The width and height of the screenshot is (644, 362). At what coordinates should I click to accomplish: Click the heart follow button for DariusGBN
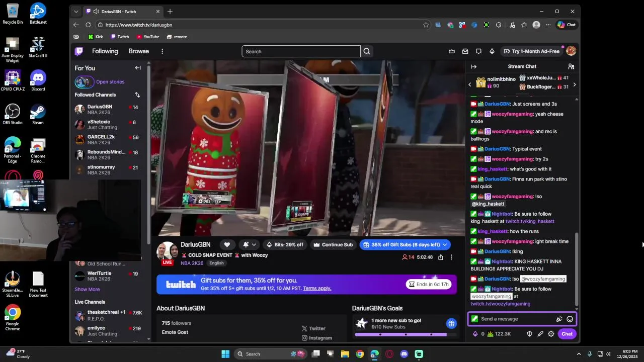click(227, 244)
